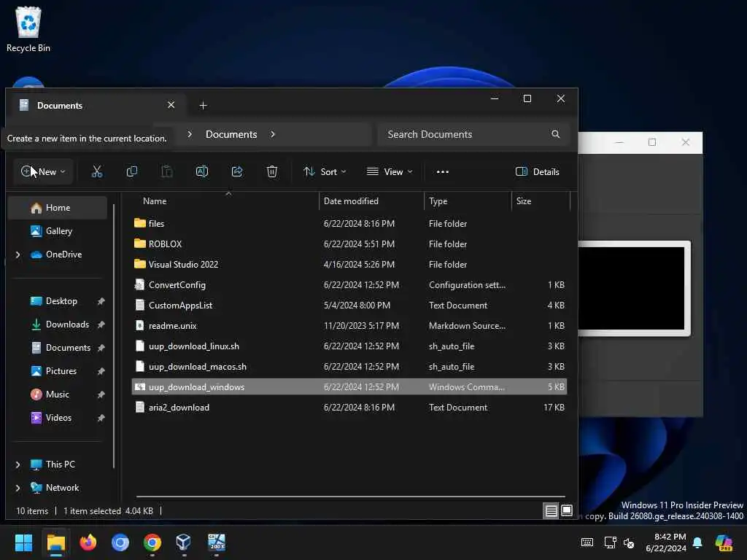The height and width of the screenshot is (560, 747).
Task: Click the Search Documents field
Action: tap(473, 134)
